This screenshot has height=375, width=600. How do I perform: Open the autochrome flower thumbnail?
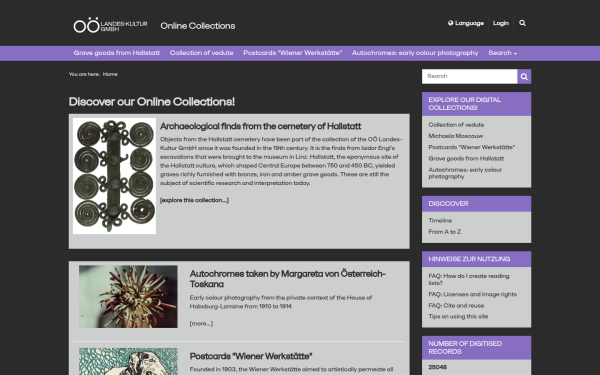point(128,297)
